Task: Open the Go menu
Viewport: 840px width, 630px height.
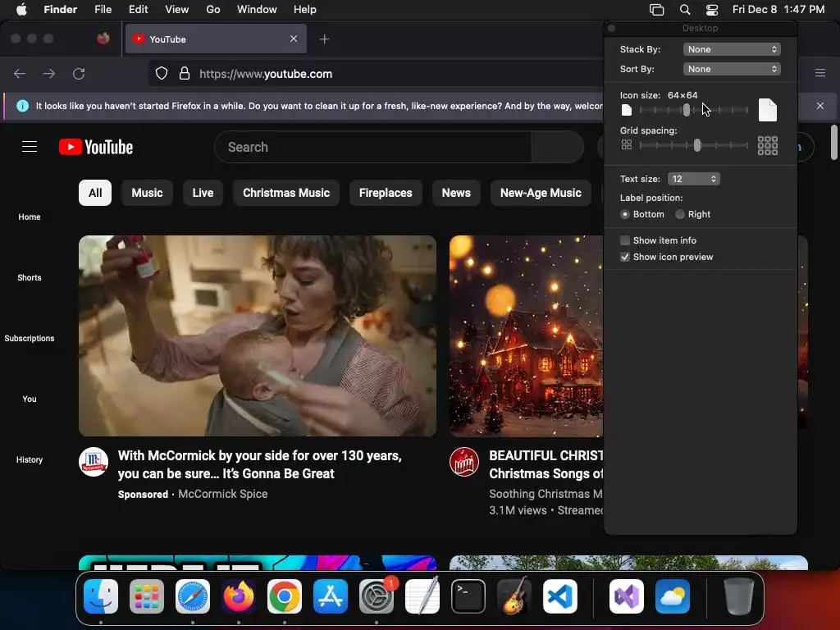Action: [x=213, y=9]
